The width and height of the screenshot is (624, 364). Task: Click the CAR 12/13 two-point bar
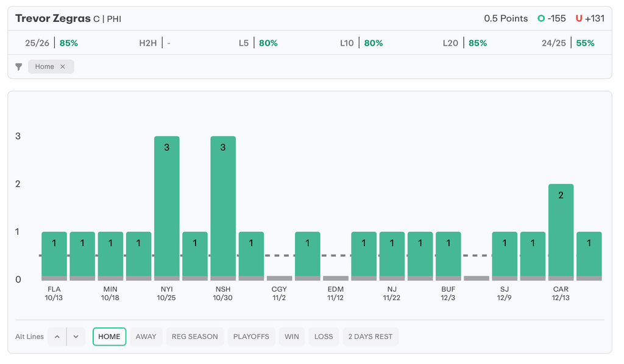[561, 231]
